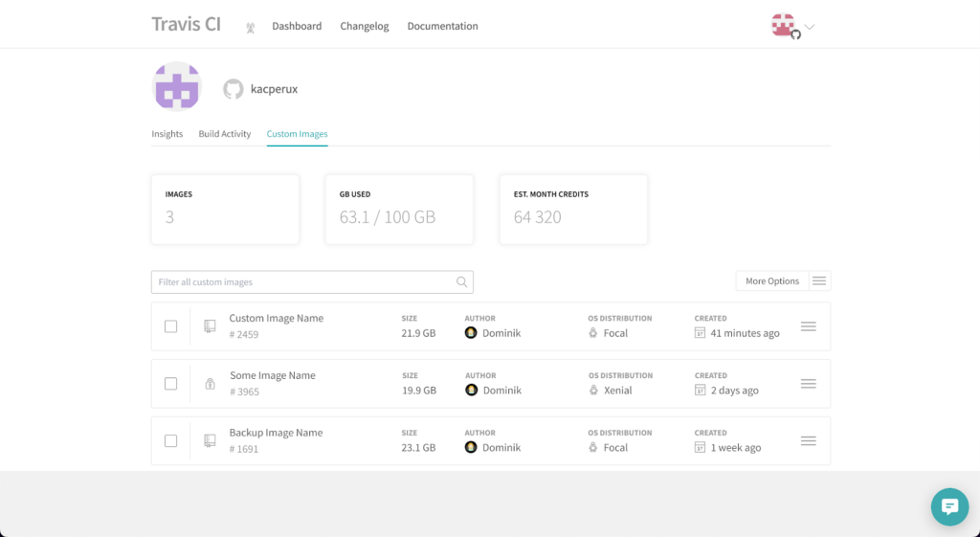980x537 pixels.
Task: Switch to the Build Activity tab
Action: point(224,134)
